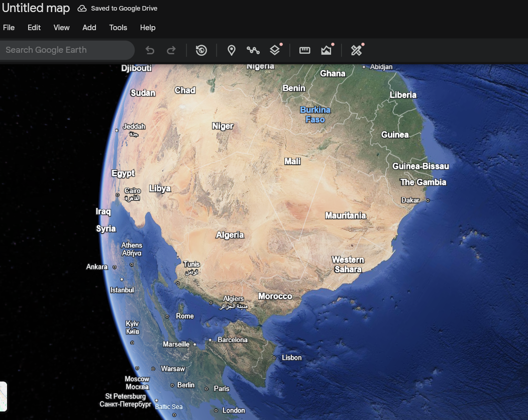Select the highlighted Burkina Faso label

click(315, 115)
